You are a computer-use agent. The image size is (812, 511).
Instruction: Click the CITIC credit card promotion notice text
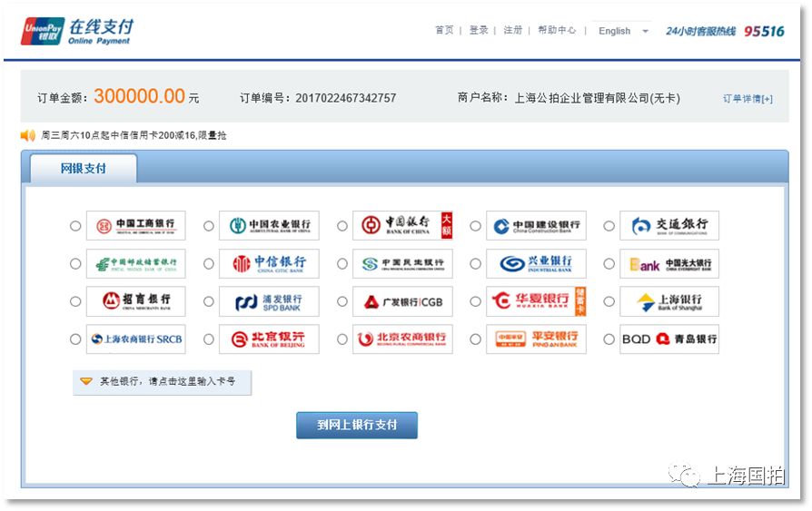[x=134, y=135]
